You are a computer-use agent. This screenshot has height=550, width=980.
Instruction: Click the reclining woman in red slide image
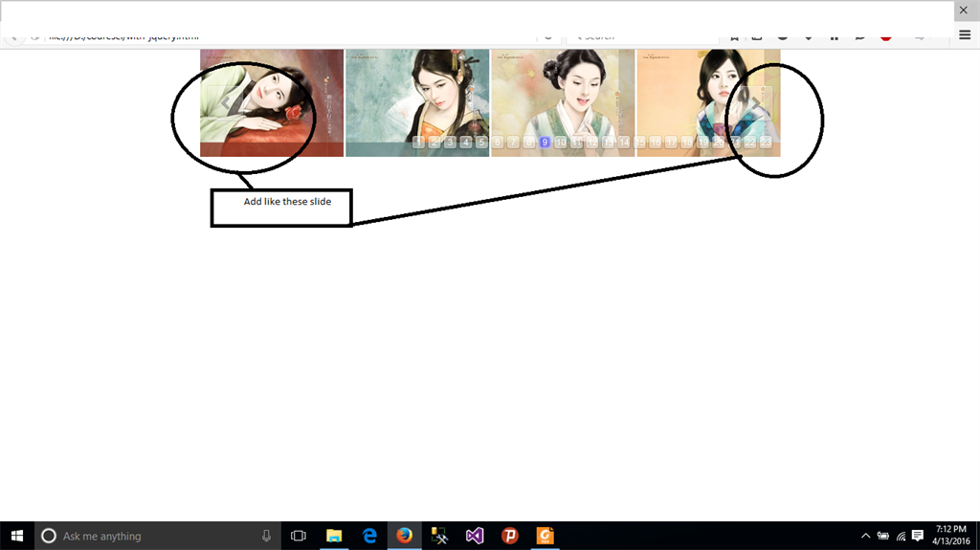(272, 103)
